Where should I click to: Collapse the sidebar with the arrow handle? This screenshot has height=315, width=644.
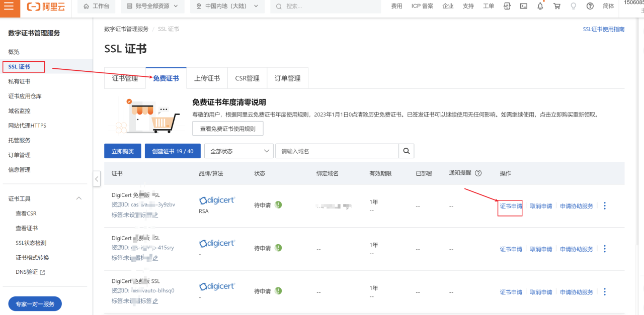(x=97, y=178)
